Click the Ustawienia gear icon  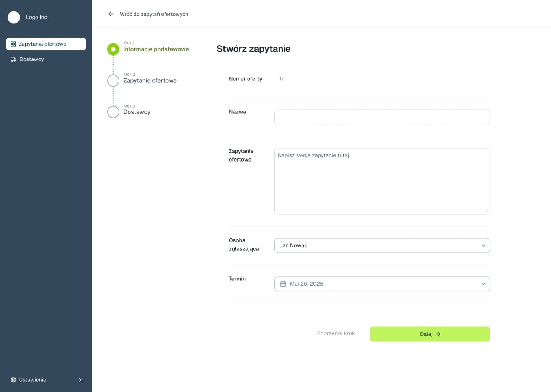pyautogui.click(x=13, y=380)
